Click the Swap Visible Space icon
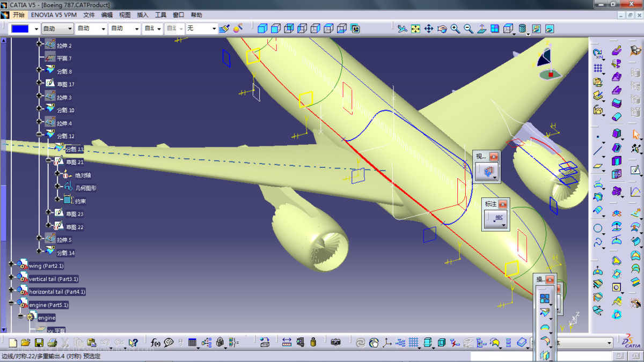 click(549, 28)
